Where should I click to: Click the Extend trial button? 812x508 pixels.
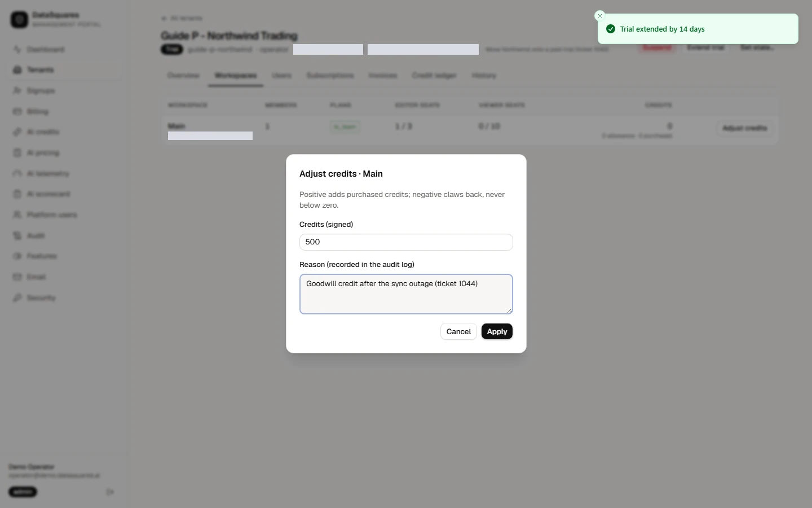pos(705,47)
